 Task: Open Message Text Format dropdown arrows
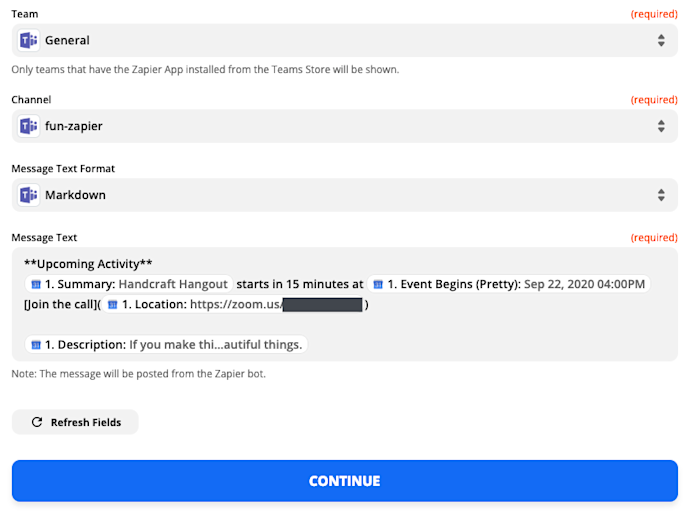click(661, 195)
